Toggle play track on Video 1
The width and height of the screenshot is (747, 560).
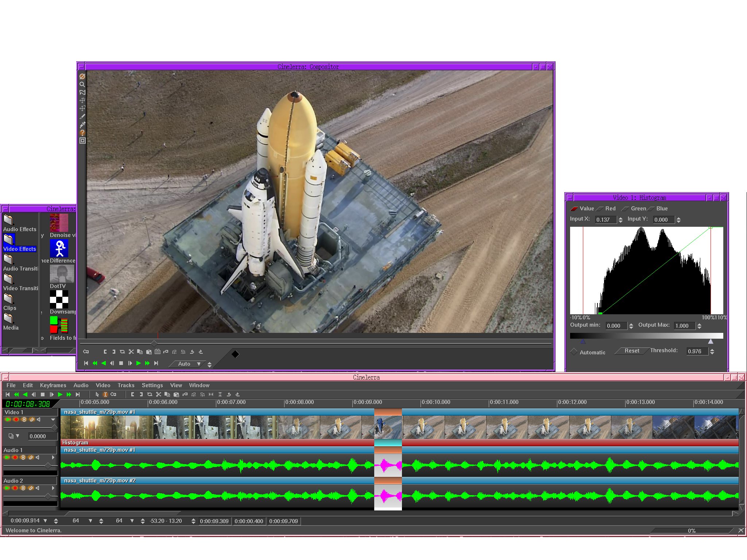[8, 420]
